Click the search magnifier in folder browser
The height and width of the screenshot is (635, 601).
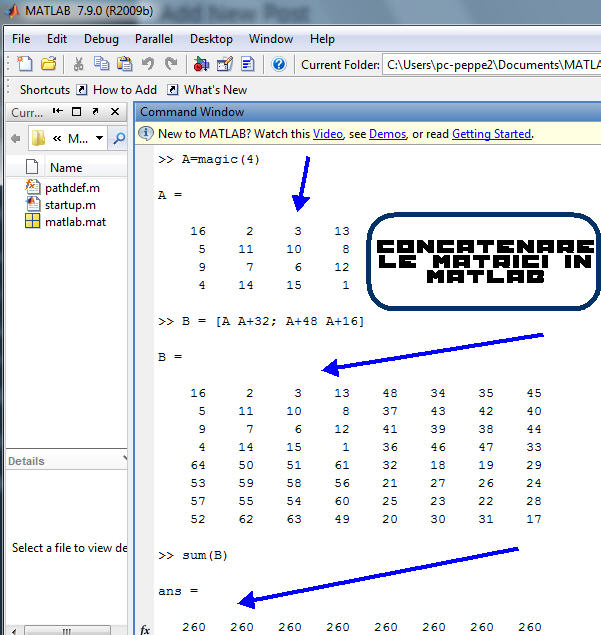coord(119,139)
